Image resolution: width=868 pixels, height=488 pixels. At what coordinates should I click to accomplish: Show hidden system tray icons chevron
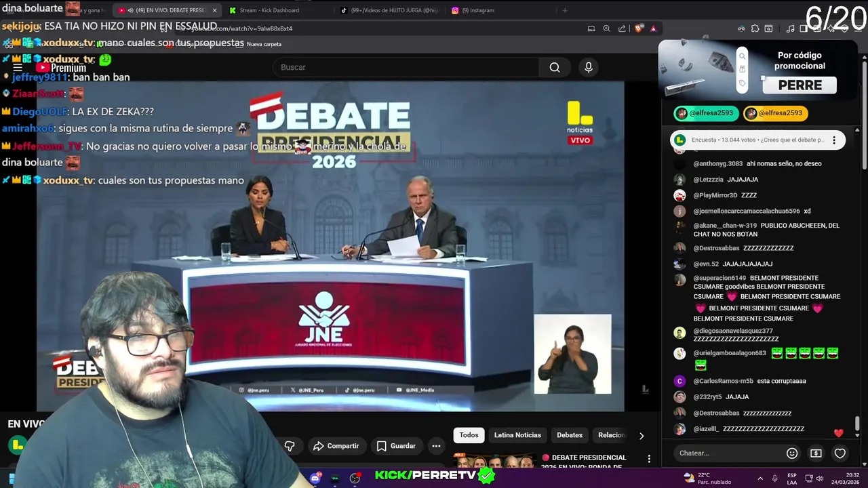pos(760,478)
